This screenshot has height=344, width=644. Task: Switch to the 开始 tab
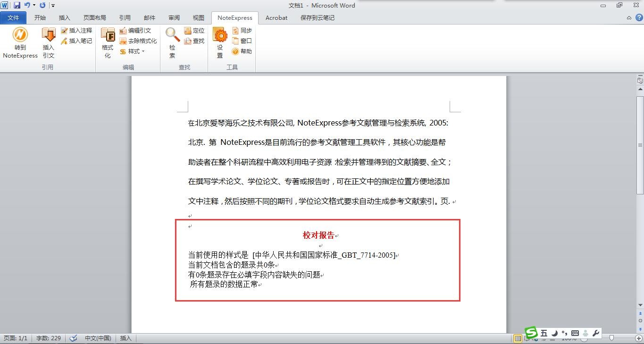[x=40, y=17]
